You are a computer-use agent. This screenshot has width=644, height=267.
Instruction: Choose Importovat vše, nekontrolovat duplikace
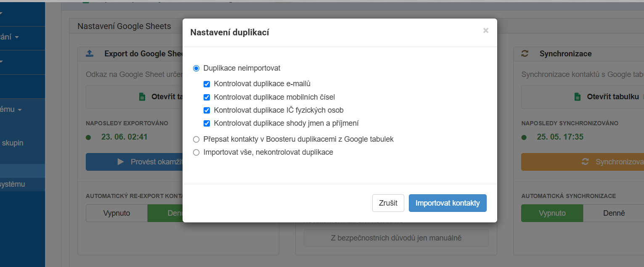(x=196, y=152)
